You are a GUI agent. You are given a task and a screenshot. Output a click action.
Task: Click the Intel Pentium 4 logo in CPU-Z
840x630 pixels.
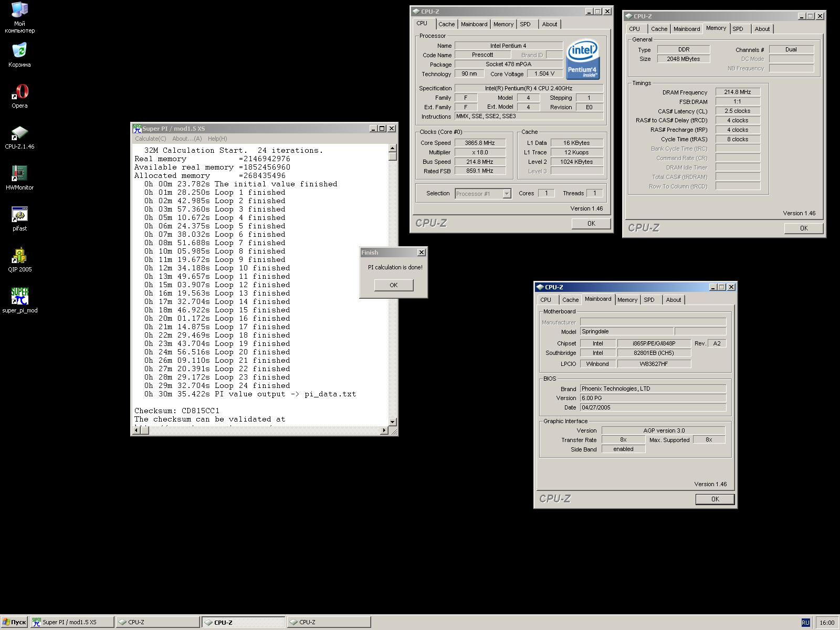[583, 60]
